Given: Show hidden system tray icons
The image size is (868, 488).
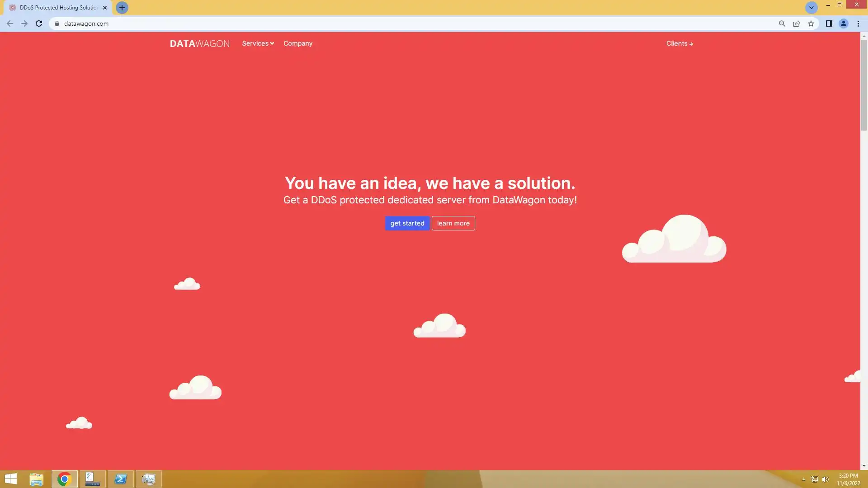Looking at the screenshot, I should click(803, 479).
